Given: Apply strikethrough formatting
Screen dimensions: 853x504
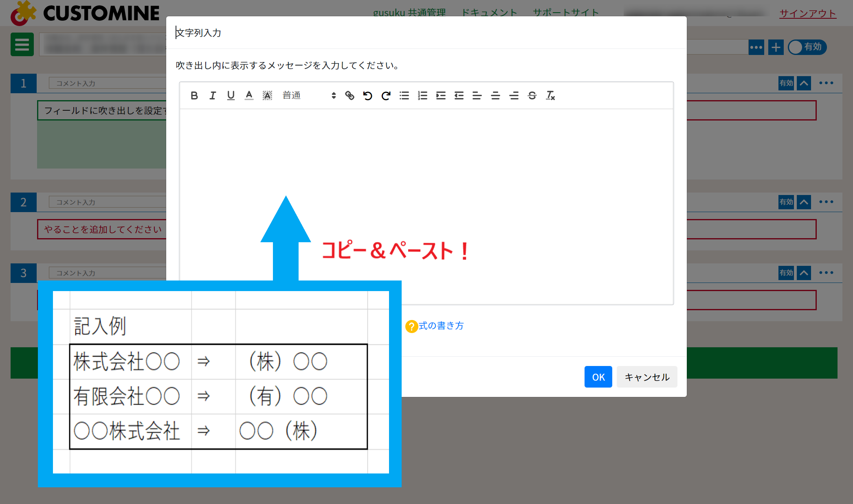Looking at the screenshot, I should coord(532,95).
